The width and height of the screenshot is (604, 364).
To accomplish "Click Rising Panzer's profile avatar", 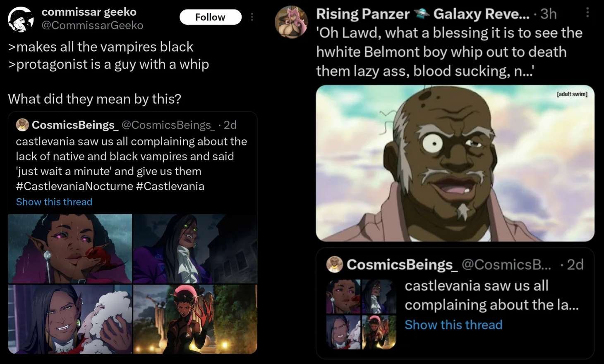I will click(292, 21).
